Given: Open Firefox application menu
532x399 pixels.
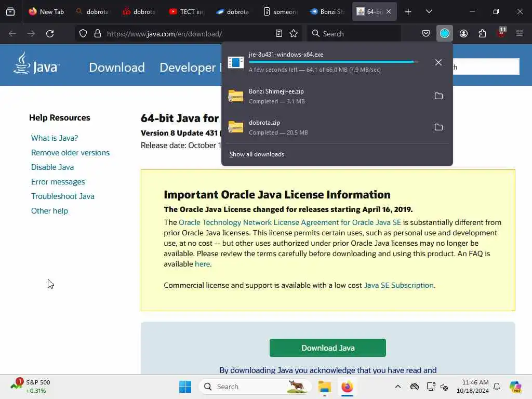Looking at the screenshot, I should point(520,34).
